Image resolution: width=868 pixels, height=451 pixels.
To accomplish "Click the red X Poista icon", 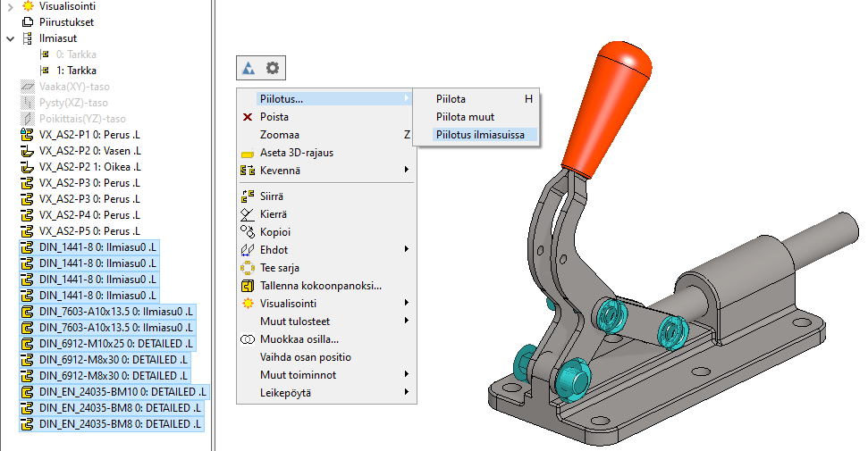I will pos(249,117).
